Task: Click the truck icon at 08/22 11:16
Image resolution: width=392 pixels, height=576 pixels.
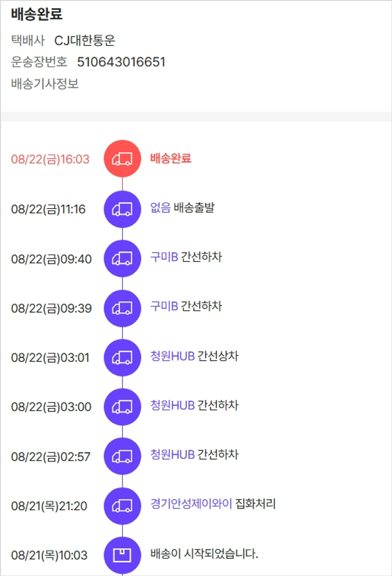Action: (x=122, y=209)
